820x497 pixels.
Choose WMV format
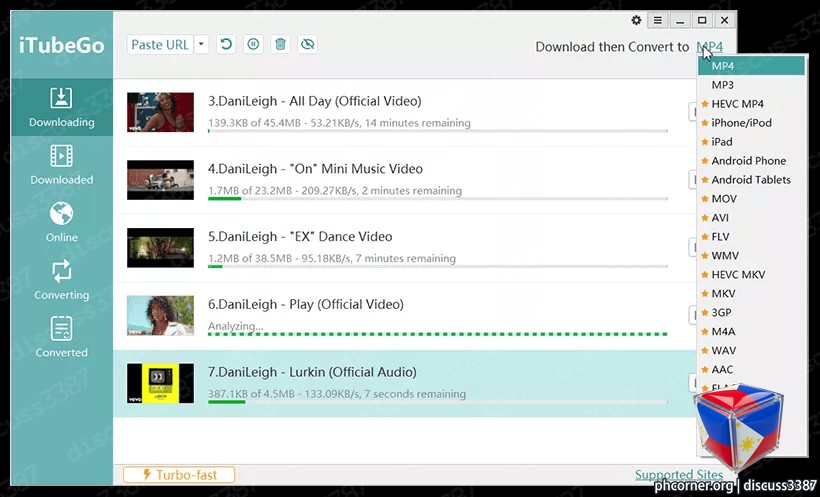point(751,255)
